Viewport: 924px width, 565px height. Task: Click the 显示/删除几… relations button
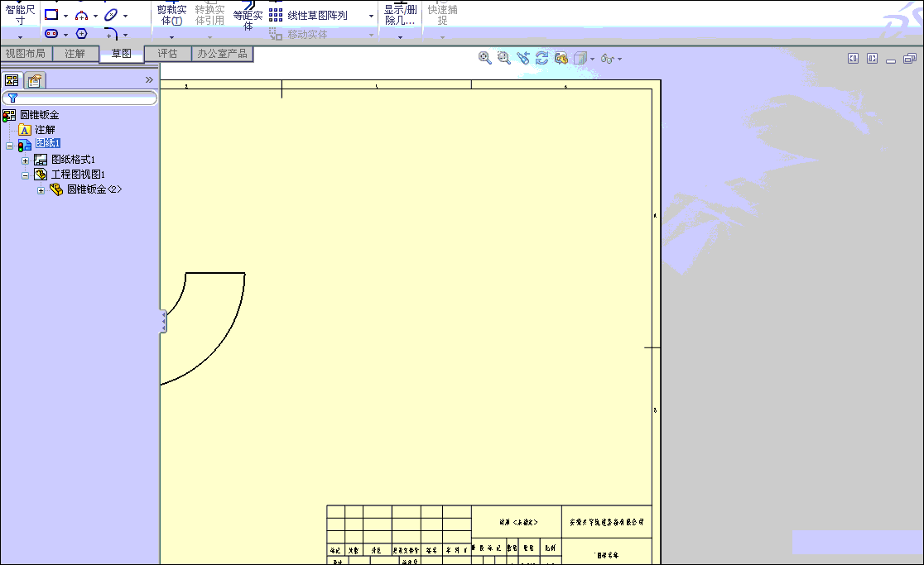pos(400,15)
